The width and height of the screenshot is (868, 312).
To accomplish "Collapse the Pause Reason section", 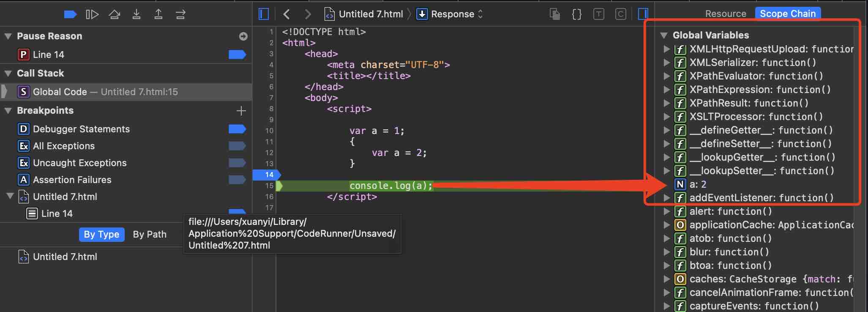I will [x=8, y=36].
